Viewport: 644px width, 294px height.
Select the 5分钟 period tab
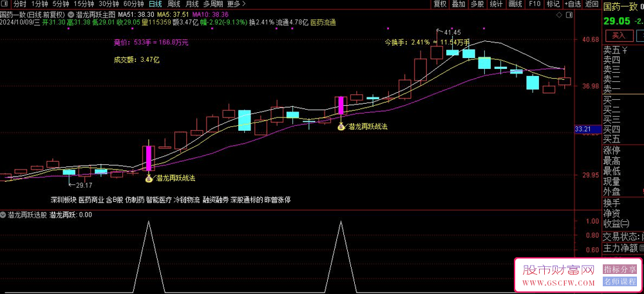click(x=61, y=4)
